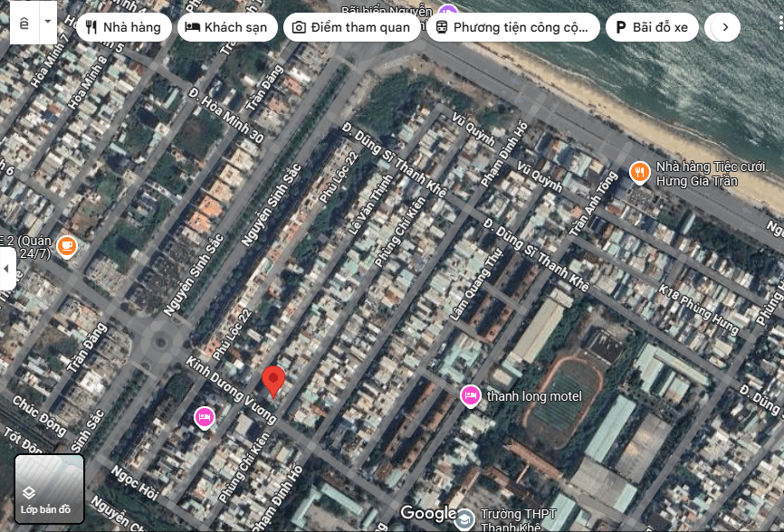This screenshot has height=532, width=784.
Task: Select the Bãi đỗ xe parking chip
Action: (x=652, y=27)
